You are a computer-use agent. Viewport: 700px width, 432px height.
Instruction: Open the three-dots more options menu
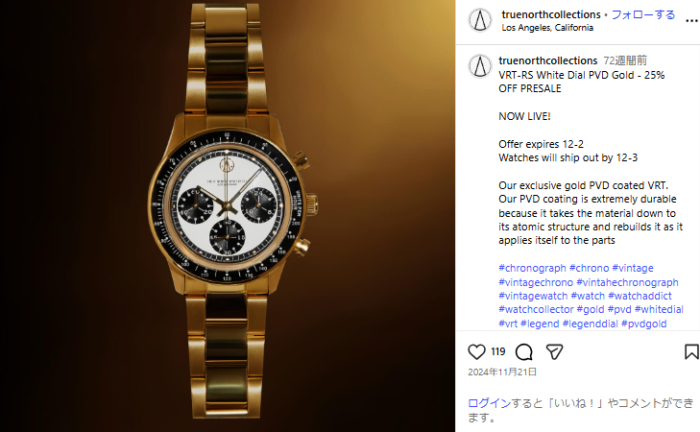point(692,21)
